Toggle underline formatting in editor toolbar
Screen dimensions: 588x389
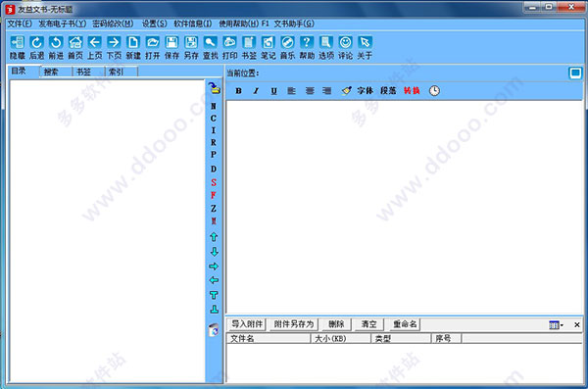[x=273, y=91]
